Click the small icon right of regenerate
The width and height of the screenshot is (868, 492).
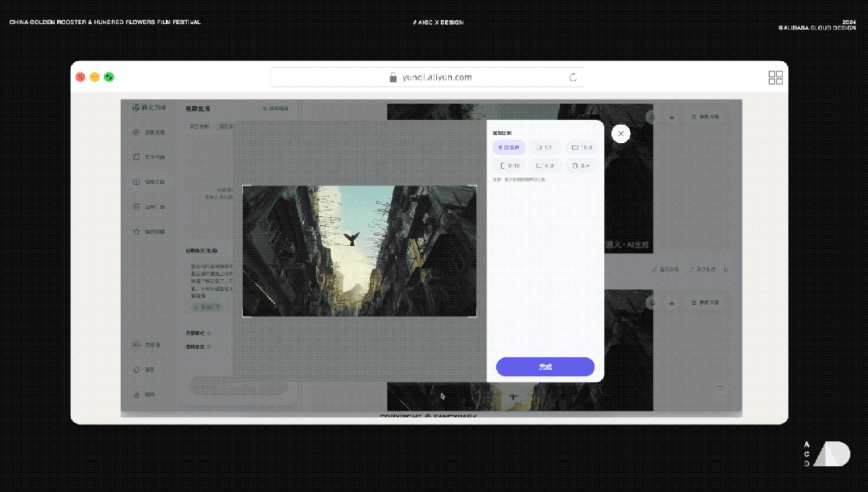[x=726, y=269]
